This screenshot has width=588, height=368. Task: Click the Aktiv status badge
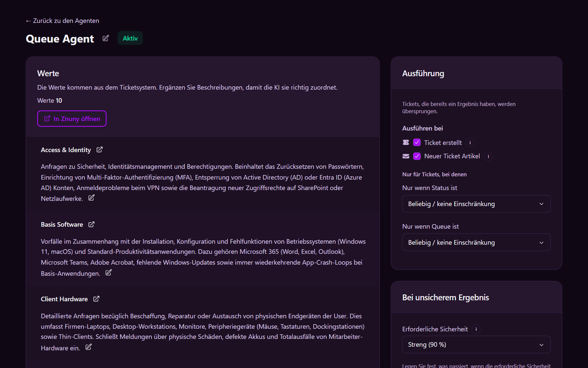130,38
